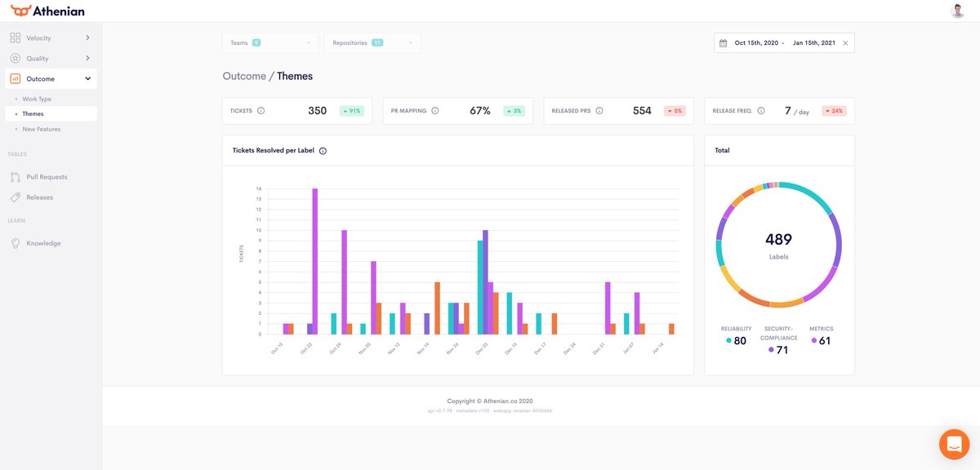Clear the date range with X
The image size is (980, 470).
click(845, 42)
